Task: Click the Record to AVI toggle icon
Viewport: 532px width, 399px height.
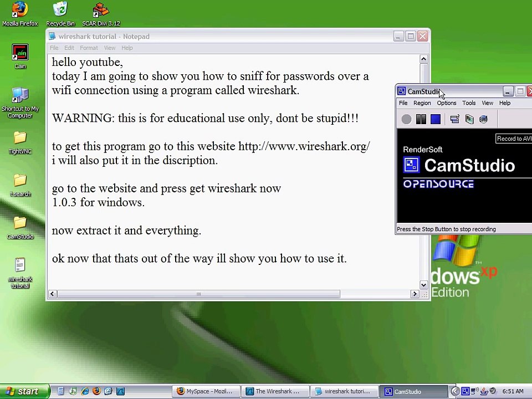Action: click(469, 119)
